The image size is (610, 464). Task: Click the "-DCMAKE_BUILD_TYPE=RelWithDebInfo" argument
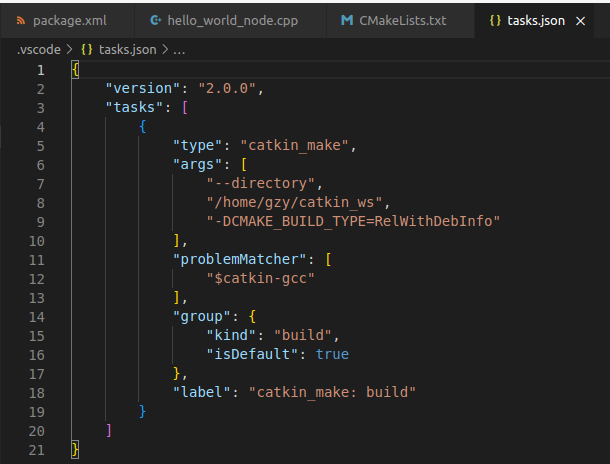click(x=353, y=221)
